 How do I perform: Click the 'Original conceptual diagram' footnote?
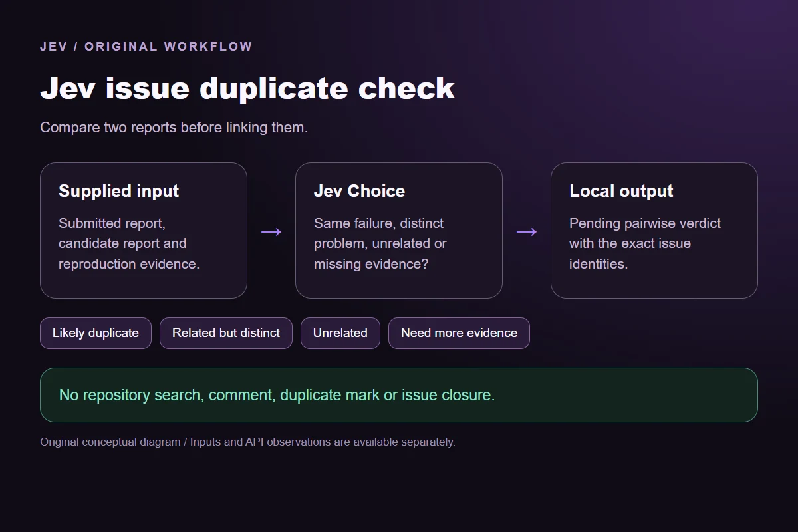tap(247, 442)
